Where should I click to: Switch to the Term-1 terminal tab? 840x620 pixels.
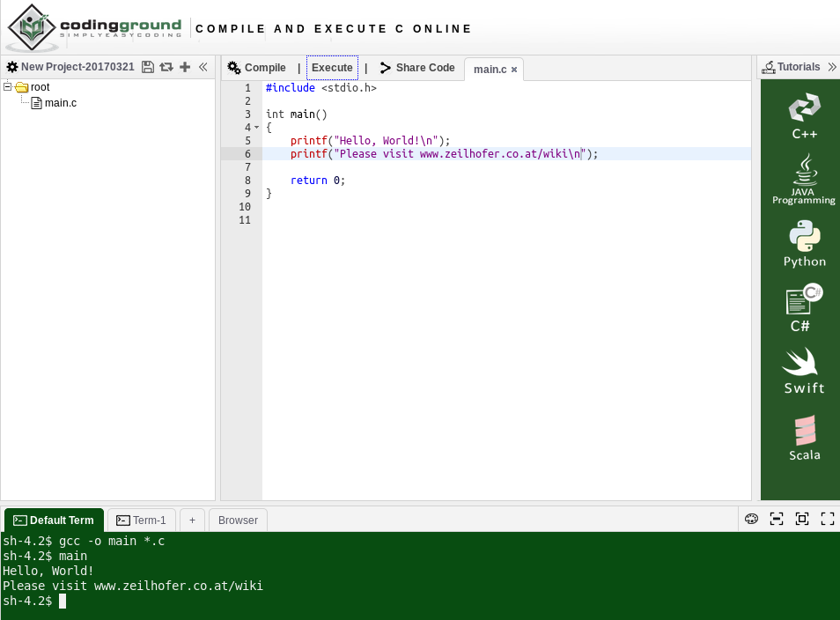[x=142, y=520]
